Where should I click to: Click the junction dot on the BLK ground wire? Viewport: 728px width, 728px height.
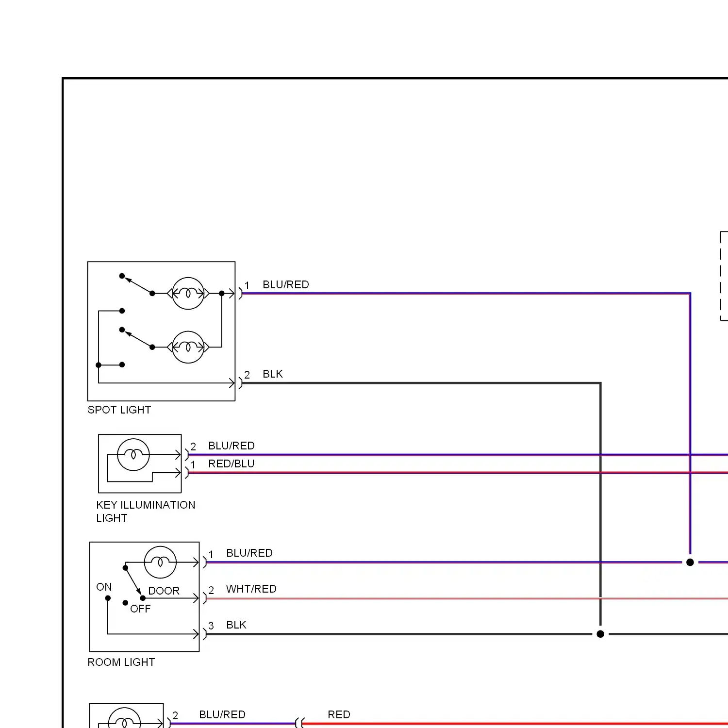click(600, 634)
